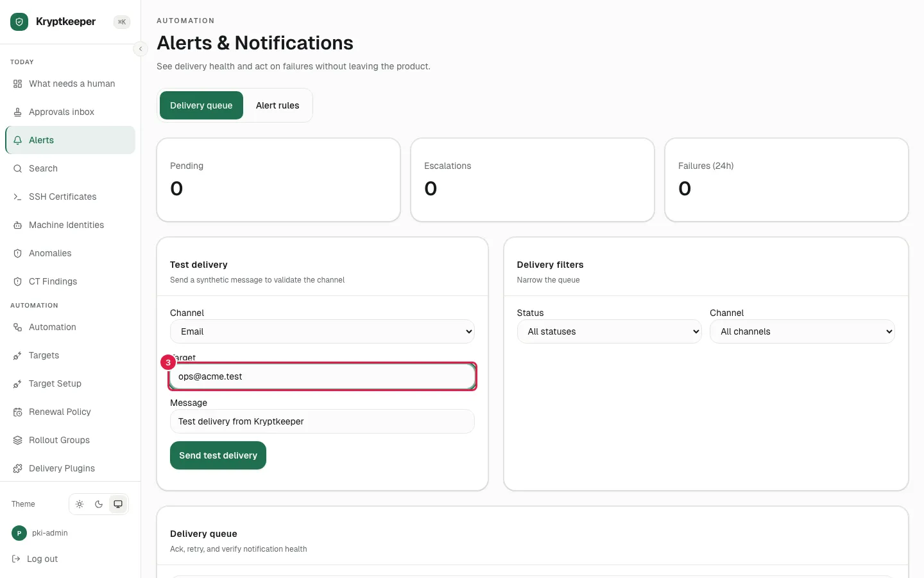Open the pki-admin user profile
This screenshot has width=924, height=578.
tap(40, 533)
